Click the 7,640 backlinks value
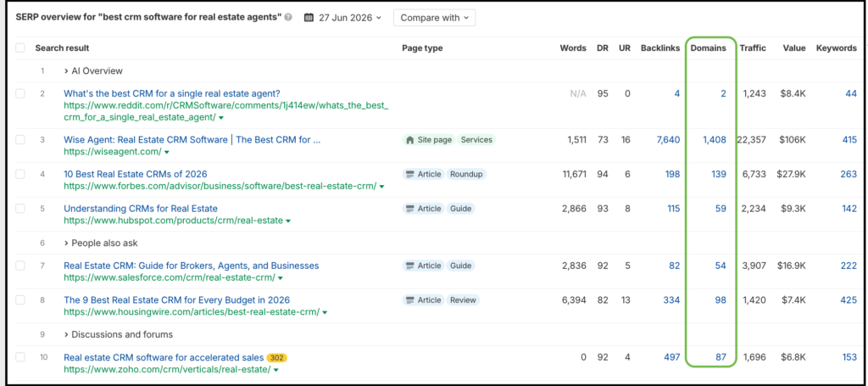 668,140
